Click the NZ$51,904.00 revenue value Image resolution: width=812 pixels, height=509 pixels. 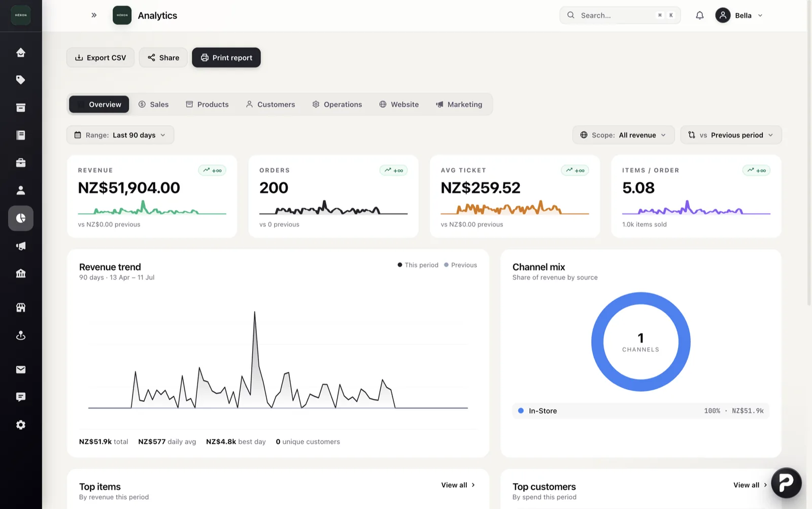tap(129, 188)
